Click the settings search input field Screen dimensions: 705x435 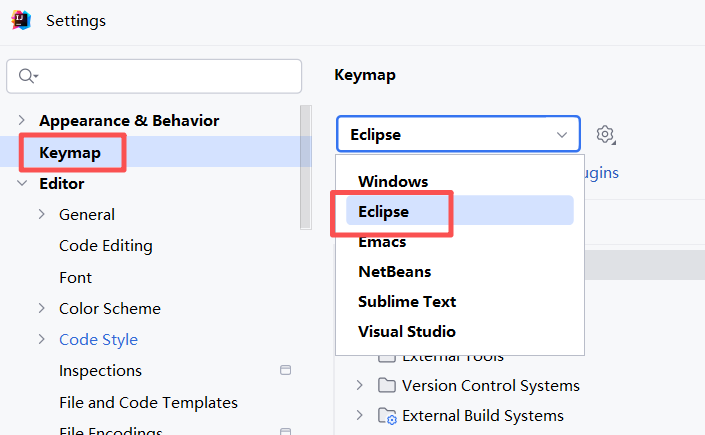[x=154, y=76]
